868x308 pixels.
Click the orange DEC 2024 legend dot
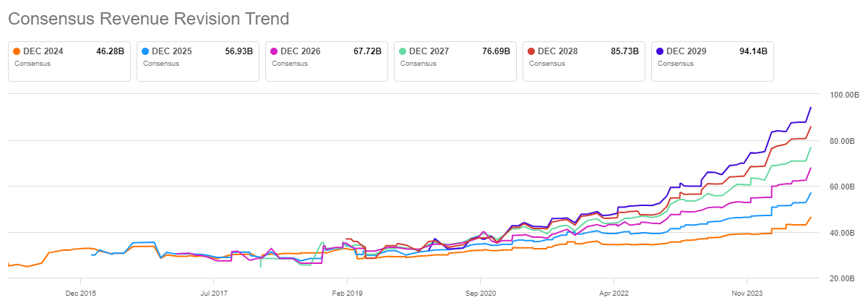17,51
